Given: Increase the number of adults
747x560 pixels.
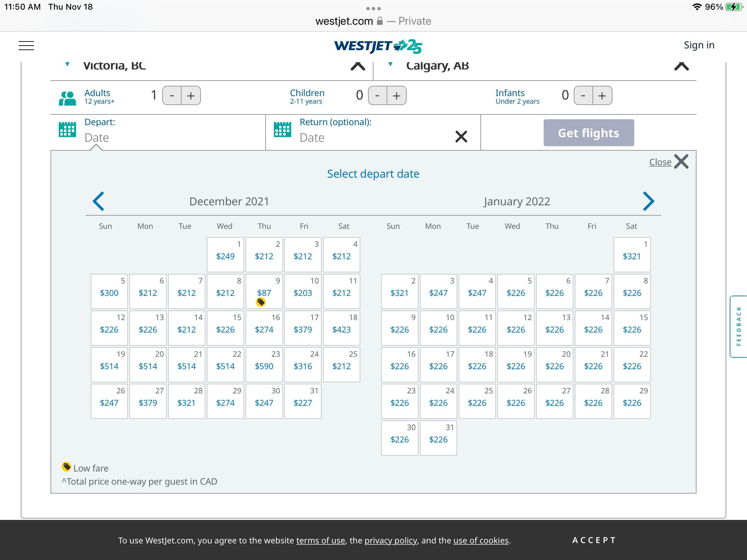Looking at the screenshot, I should (x=191, y=95).
